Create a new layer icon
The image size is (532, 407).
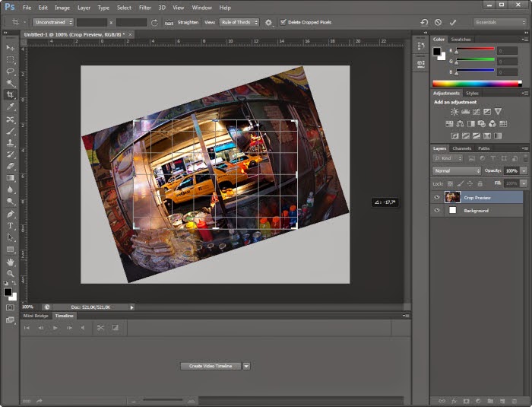pos(502,401)
